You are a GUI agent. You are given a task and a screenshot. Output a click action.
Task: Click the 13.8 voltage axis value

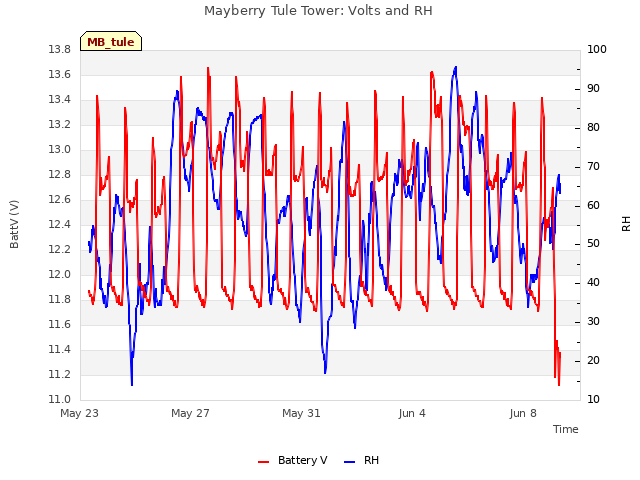pyautogui.click(x=60, y=50)
